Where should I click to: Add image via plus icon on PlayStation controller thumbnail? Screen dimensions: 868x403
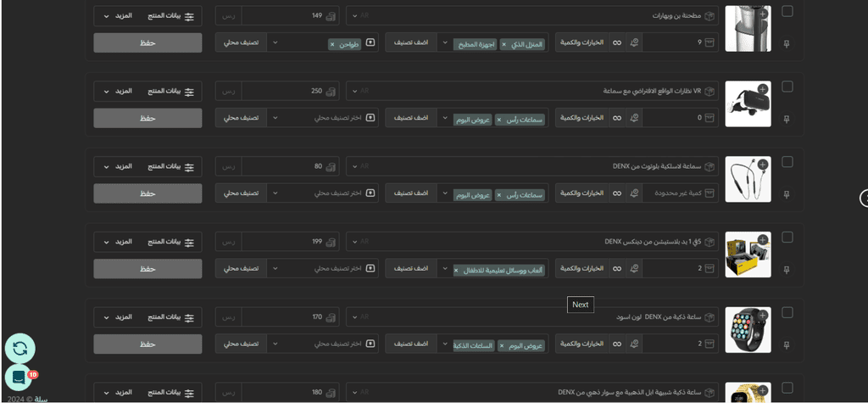(763, 239)
